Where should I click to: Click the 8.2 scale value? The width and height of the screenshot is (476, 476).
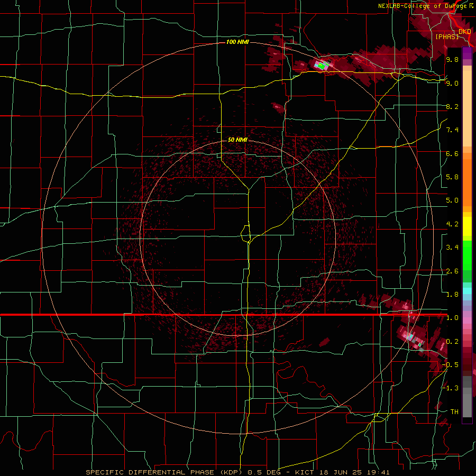click(452, 106)
